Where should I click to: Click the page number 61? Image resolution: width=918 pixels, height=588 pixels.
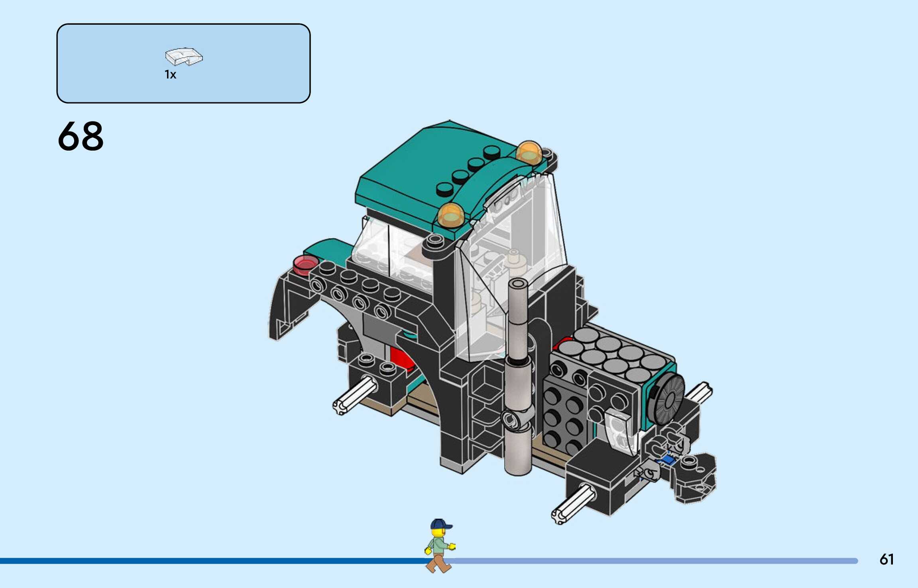coord(886,559)
